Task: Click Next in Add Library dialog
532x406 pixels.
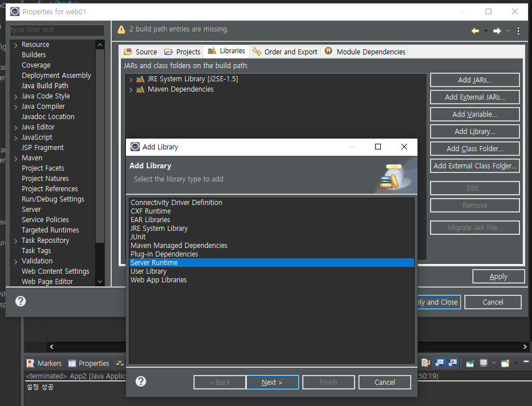Action: click(x=273, y=383)
